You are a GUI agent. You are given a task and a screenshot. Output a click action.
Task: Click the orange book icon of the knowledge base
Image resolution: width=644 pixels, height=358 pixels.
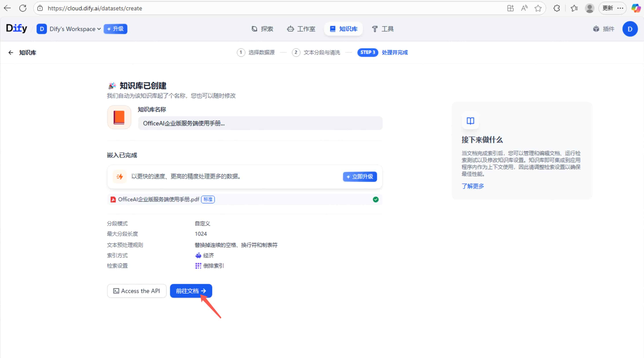tap(119, 117)
